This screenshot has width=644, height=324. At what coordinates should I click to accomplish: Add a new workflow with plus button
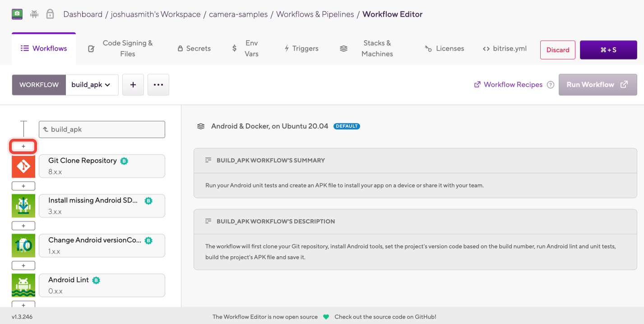[x=133, y=85]
